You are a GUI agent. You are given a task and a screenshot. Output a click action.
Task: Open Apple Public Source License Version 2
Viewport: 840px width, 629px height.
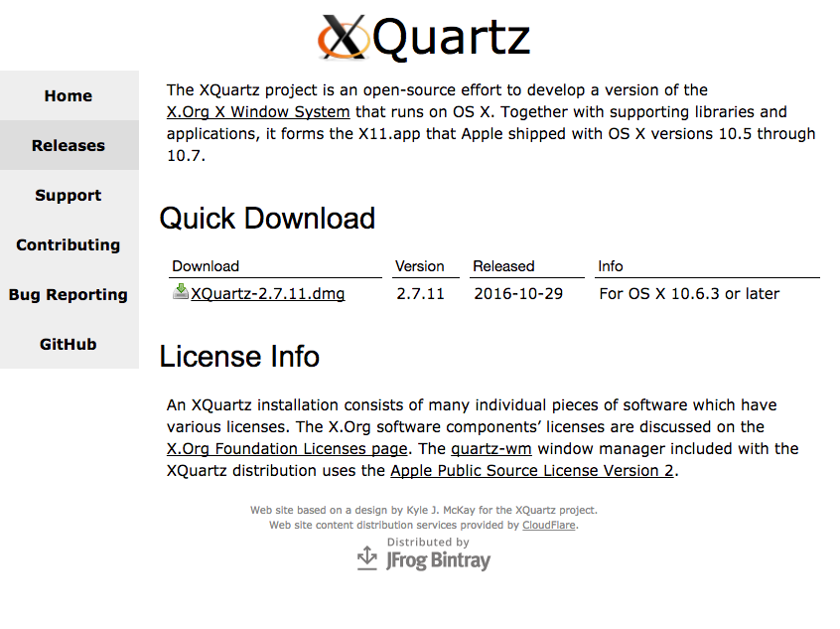pyautogui.click(x=532, y=471)
